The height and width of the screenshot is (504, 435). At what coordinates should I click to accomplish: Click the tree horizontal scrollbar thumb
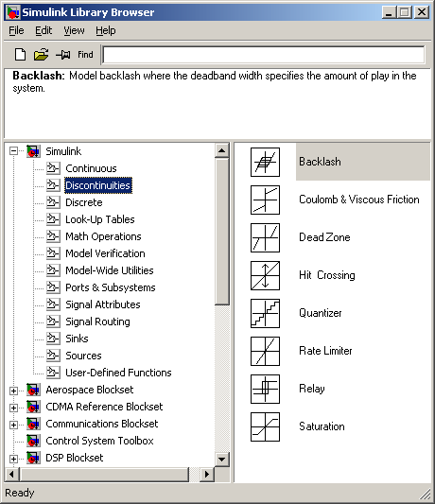[104, 474]
